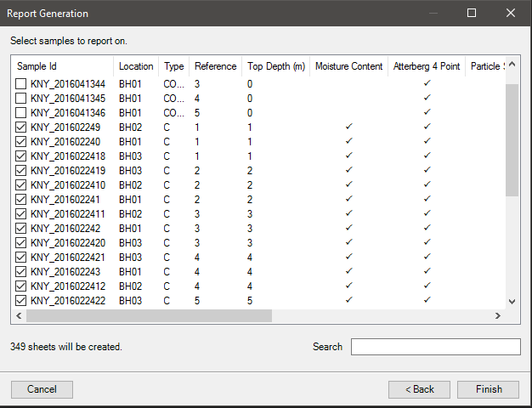Click the CO... type cell of KNY_2016041345
The height and width of the screenshot is (408, 532).
(174, 99)
